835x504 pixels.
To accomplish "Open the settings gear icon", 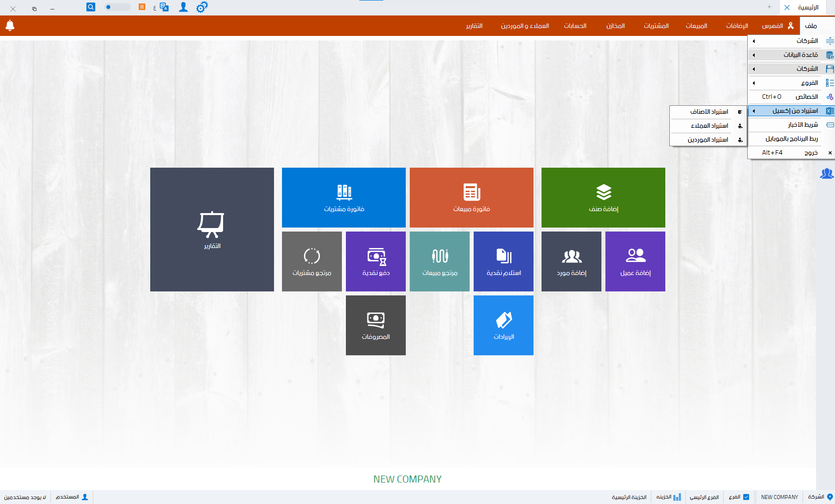I will coord(202,7).
